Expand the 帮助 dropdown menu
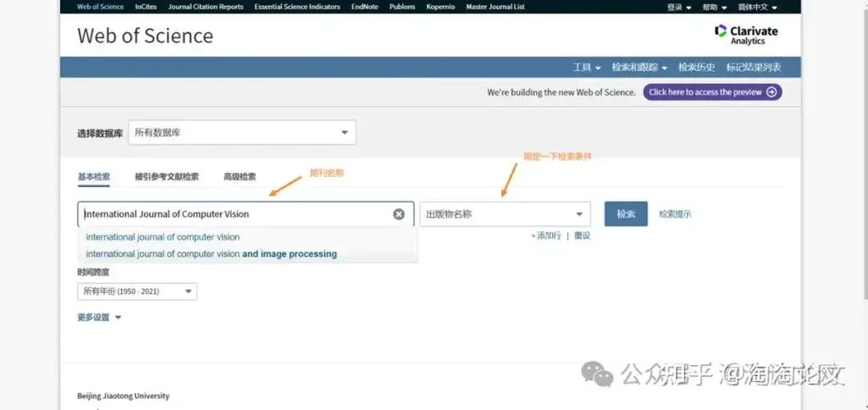 point(715,8)
